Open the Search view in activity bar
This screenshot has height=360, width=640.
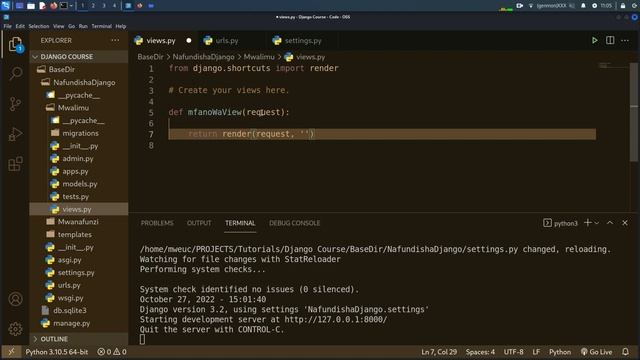pos(16,74)
